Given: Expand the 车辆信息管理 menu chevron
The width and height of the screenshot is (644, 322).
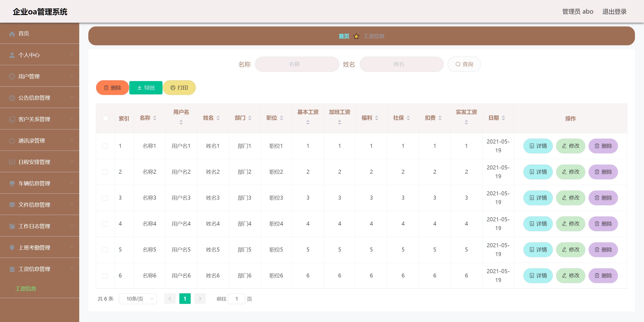Looking at the screenshot, I should (x=72, y=183).
